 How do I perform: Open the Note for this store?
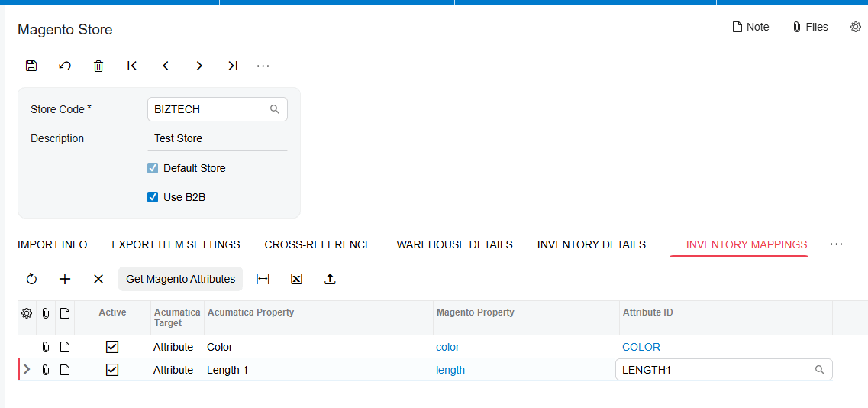point(750,27)
